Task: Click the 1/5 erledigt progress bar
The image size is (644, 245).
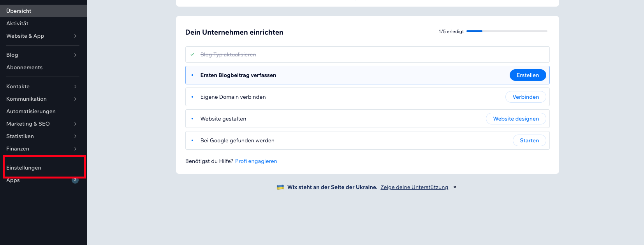Action: 507,31
